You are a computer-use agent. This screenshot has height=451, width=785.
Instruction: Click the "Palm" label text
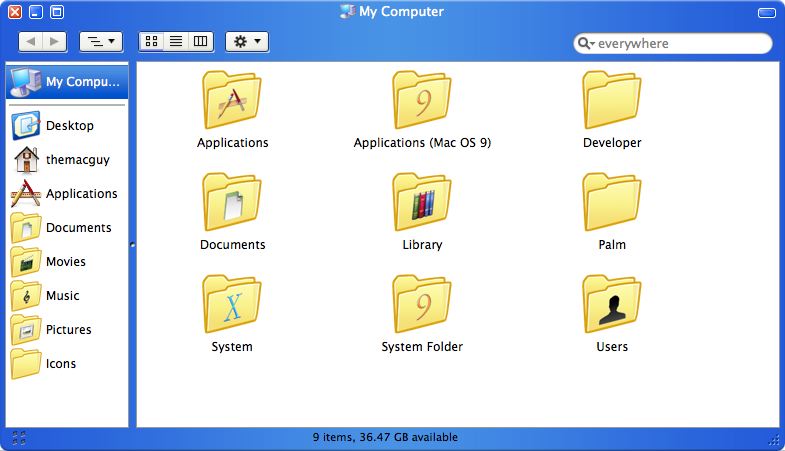point(612,245)
